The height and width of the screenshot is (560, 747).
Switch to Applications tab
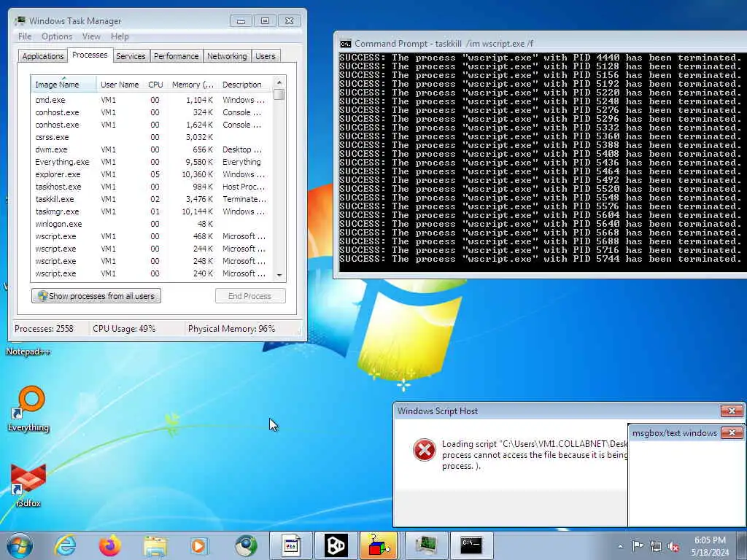pos(43,56)
